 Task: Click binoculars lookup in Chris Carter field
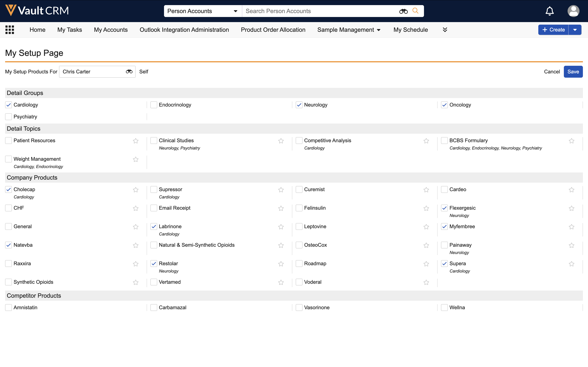click(x=129, y=72)
